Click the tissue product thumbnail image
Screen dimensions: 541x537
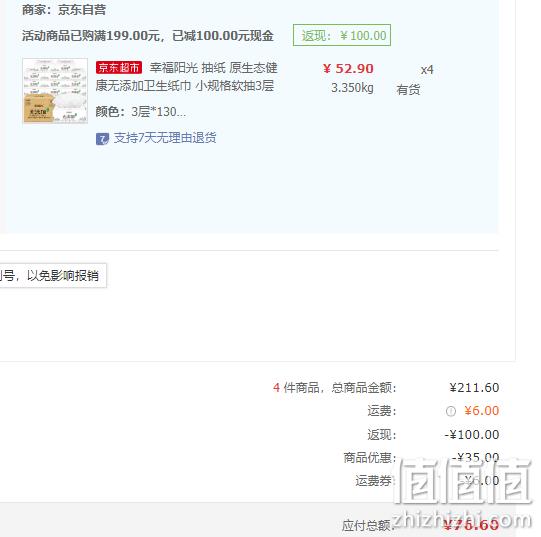[55, 91]
